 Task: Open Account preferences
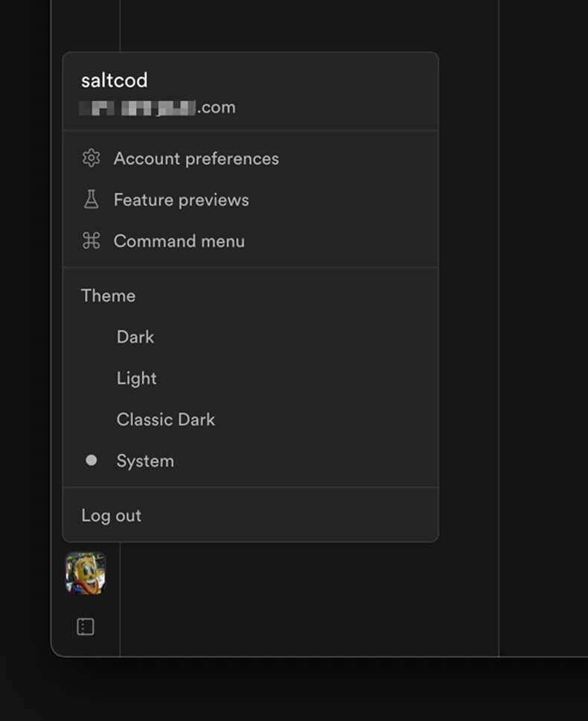point(250,159)
